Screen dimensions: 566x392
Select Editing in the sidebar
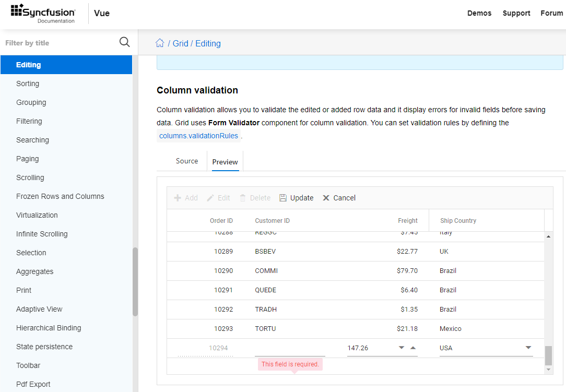point(66,65)
